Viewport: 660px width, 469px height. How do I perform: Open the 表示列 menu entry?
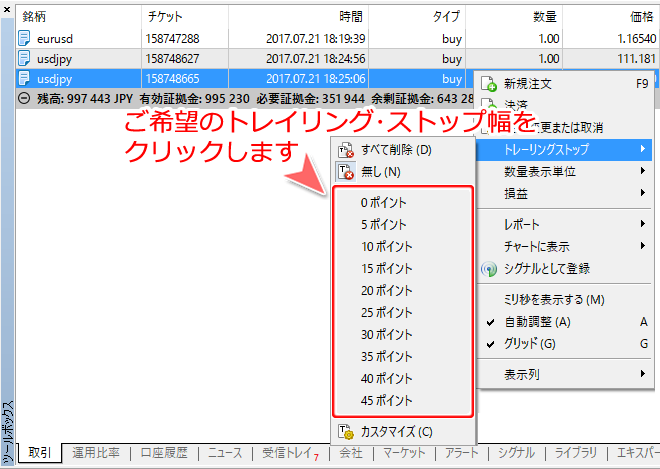click(x=564, y=374)
